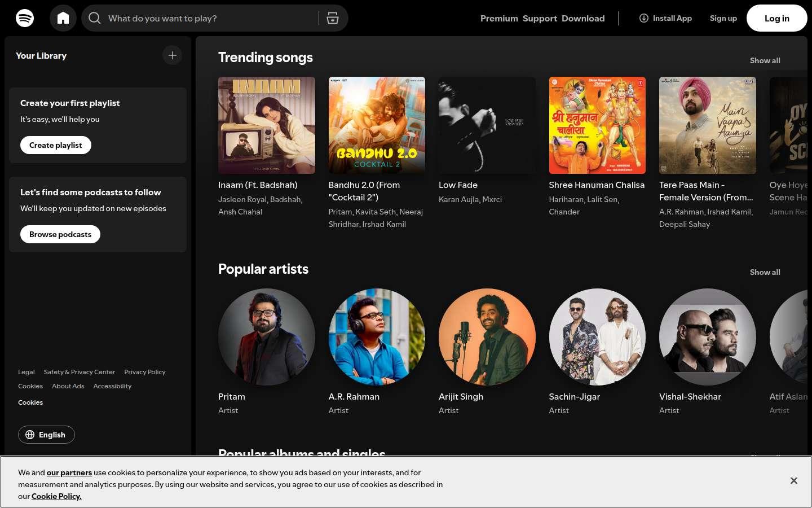Viewport: 812px width, 508px height.
Task: Open Shree Hanuman Chalisa cover
Action: pyautogui.click(x=597, y=125)
